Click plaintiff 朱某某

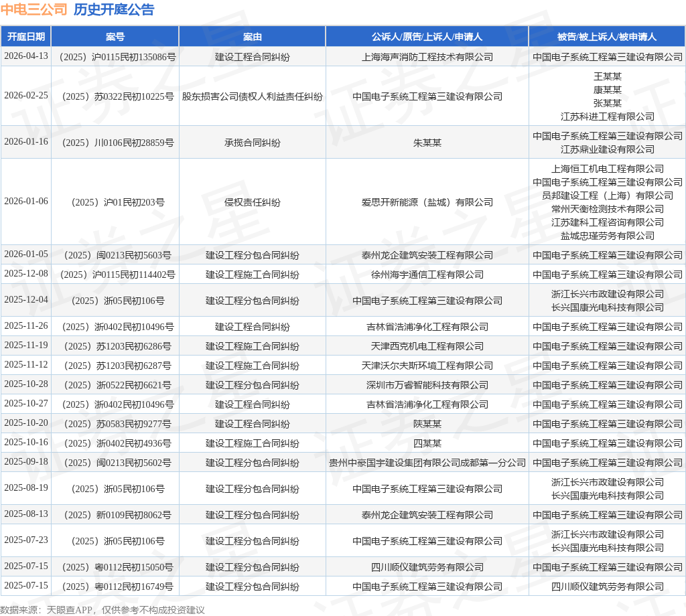tap(427, 143)
